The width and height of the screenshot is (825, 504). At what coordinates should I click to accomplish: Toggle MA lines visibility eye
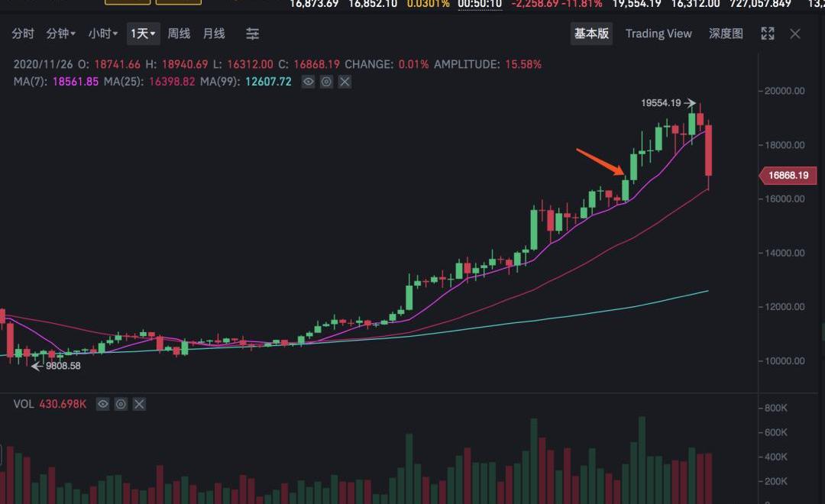click(x=308, y=82)
